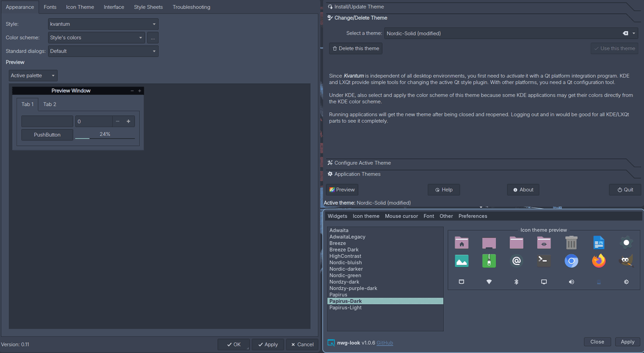
Task: Click the trash can icon in preview
Action: (571, 243)
